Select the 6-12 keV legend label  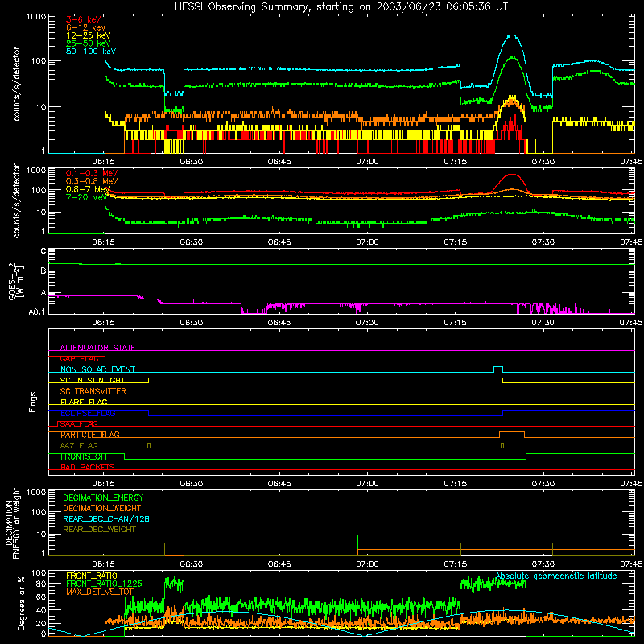tap(86, 27)
